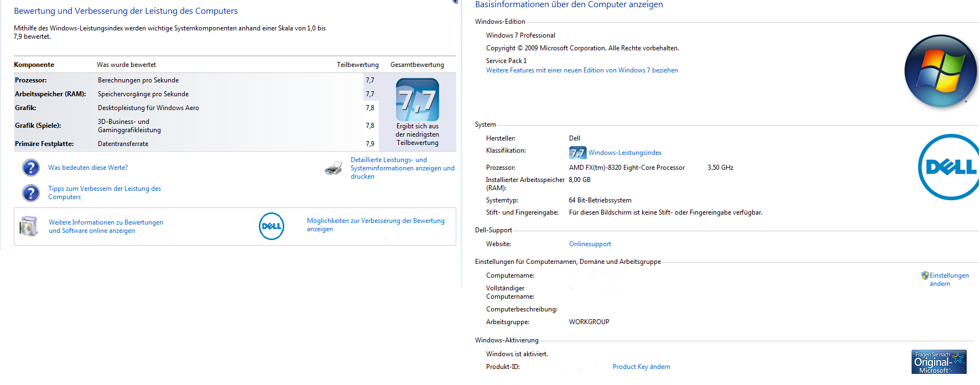Select the 'Grafik (Spiele):' row label
Screen dimensions: 980x385
pos(38,126)
